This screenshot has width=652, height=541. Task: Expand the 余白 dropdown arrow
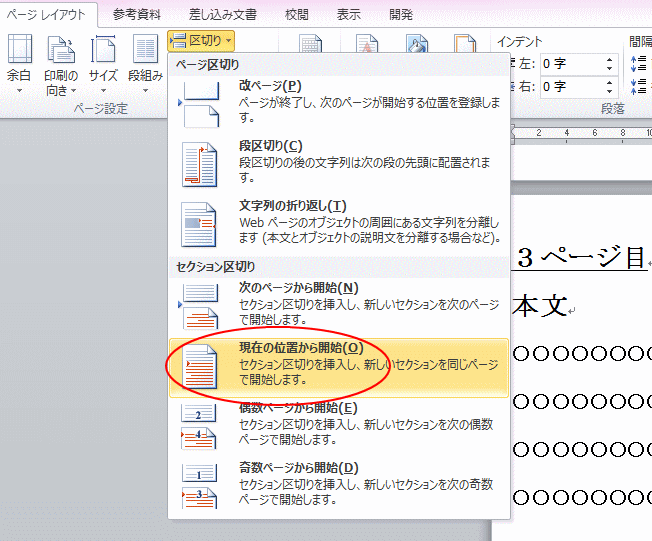tap(19, 90)
